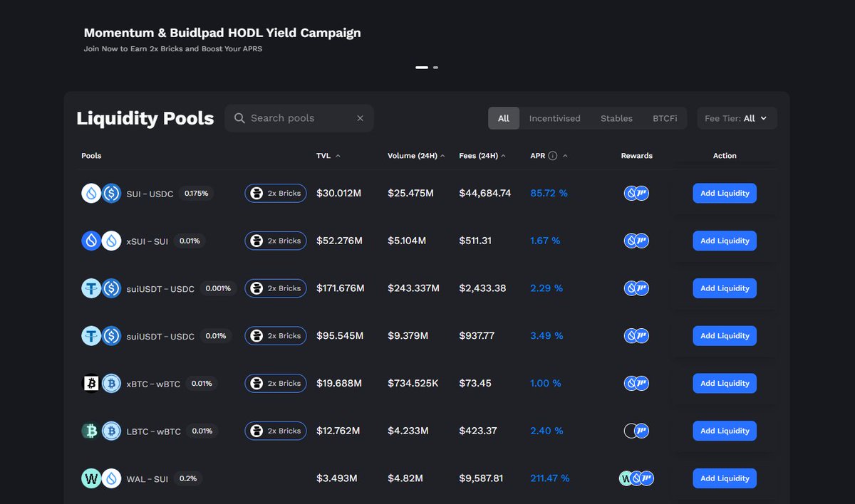Sort by APR column arrow
The image size is (855, 504).
pos(565,156)
